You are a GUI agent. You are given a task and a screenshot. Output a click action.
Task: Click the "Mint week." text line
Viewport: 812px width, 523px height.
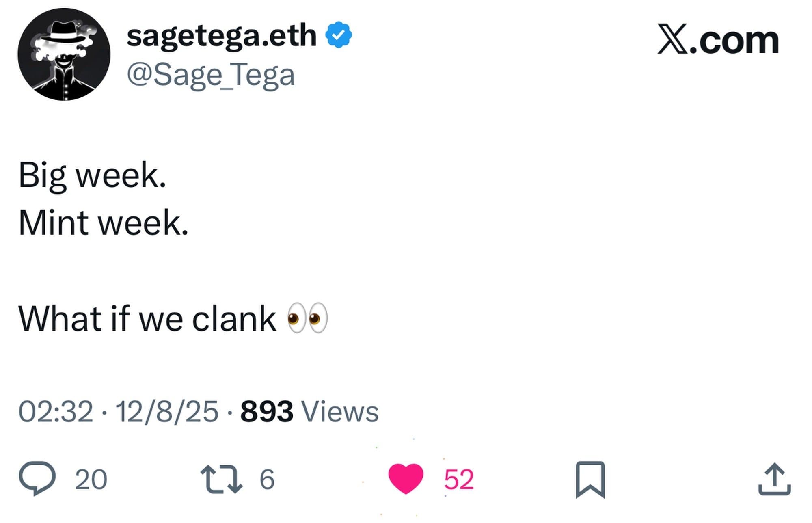(x=104, y=223)
